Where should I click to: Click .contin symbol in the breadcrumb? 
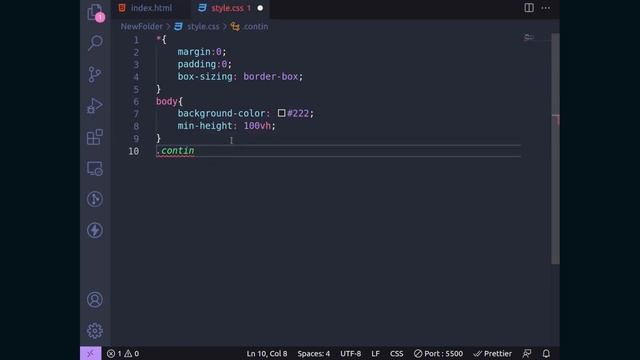click(256, 27)
